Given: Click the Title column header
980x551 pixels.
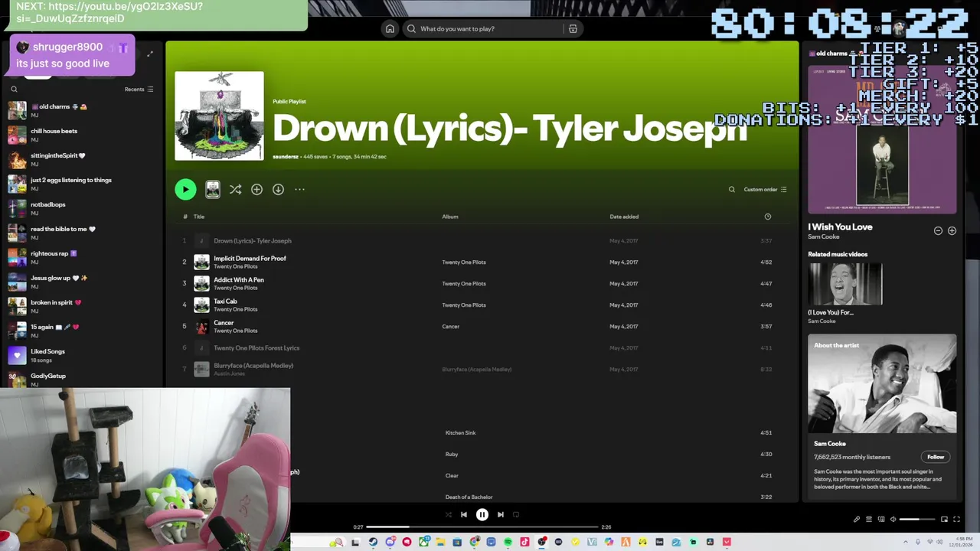Looking at the screenshot, I should (198, 217).
